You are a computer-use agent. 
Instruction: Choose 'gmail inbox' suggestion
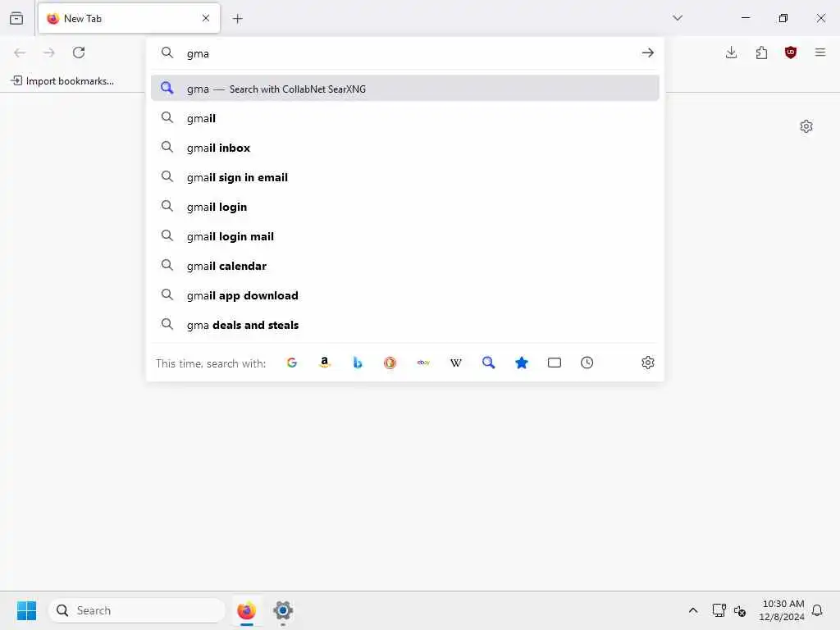[405, 148]
